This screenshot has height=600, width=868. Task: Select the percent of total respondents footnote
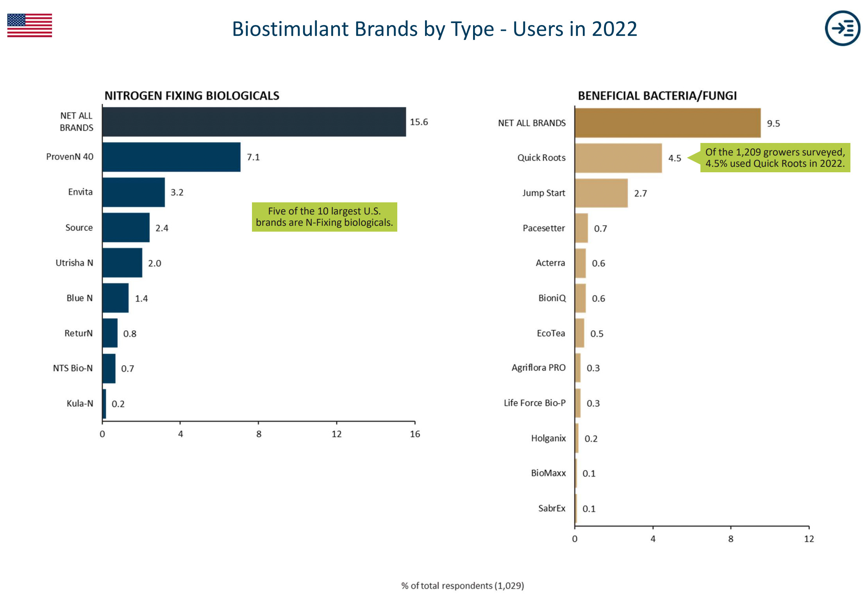pyautogui.click(x=463, y=586)
